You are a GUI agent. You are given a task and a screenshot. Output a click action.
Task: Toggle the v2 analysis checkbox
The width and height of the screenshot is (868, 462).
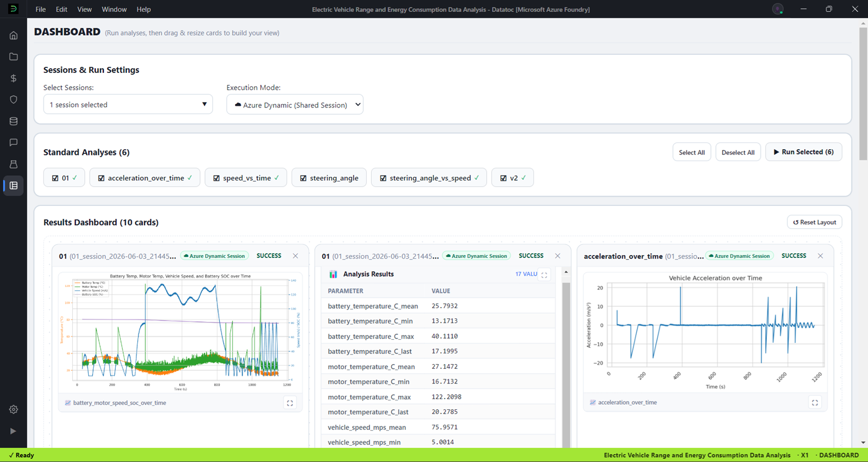[504, 178]
